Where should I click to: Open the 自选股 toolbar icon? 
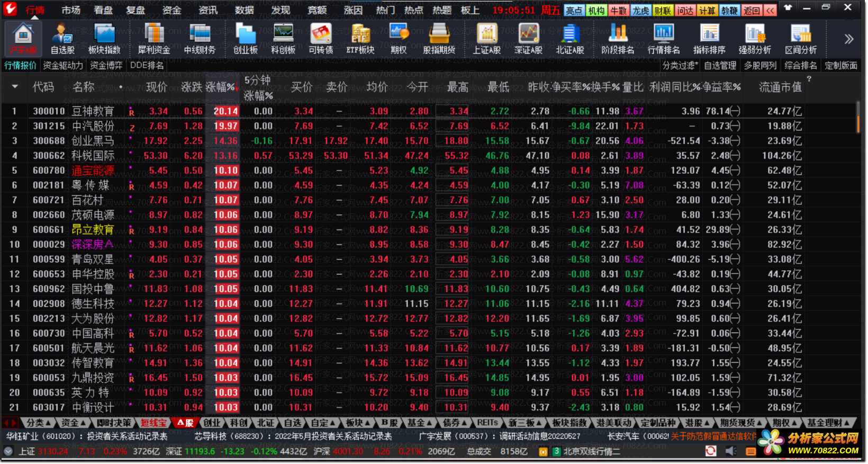click(x=62, y=39)
